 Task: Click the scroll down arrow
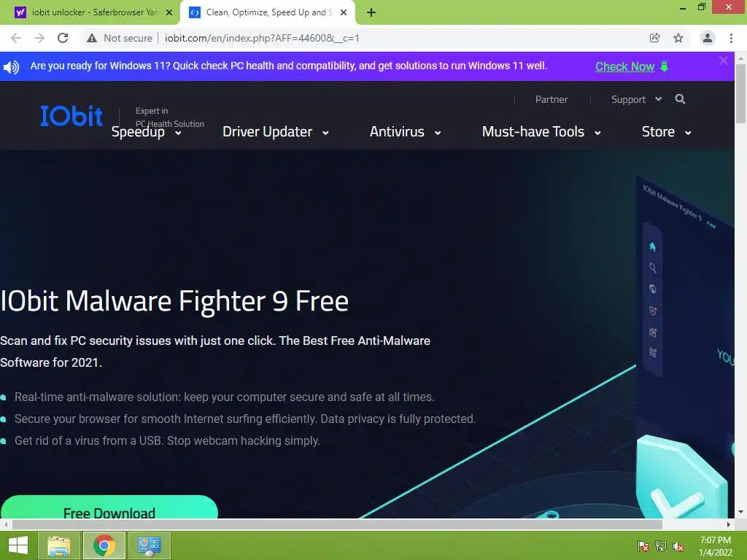[x=740, y=512]
